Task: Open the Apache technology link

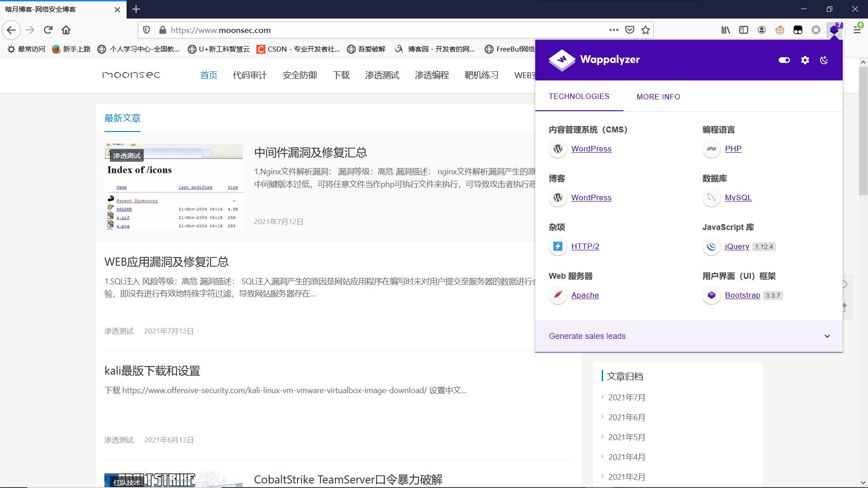Action: pyautogui.click(x=585, y=295)
